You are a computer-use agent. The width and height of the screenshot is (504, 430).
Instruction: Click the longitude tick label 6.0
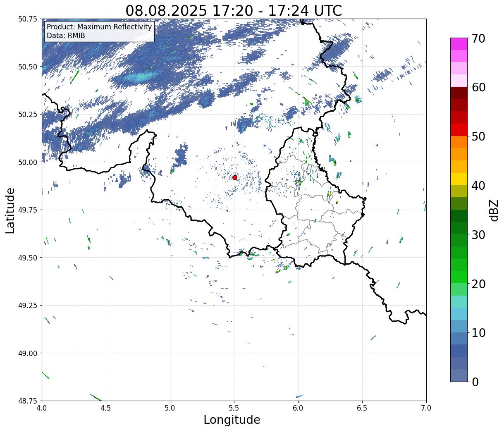(298, 408)
